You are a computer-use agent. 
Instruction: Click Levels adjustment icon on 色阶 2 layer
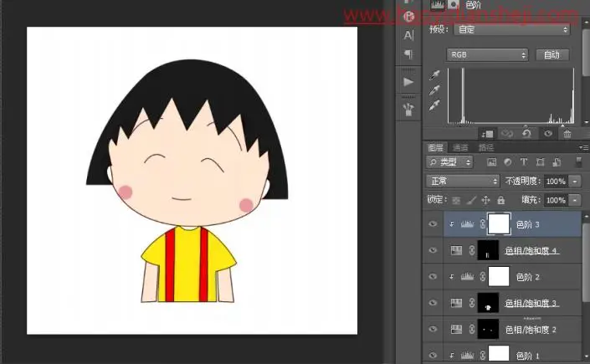pyautogui.click(x=467, y=277)
